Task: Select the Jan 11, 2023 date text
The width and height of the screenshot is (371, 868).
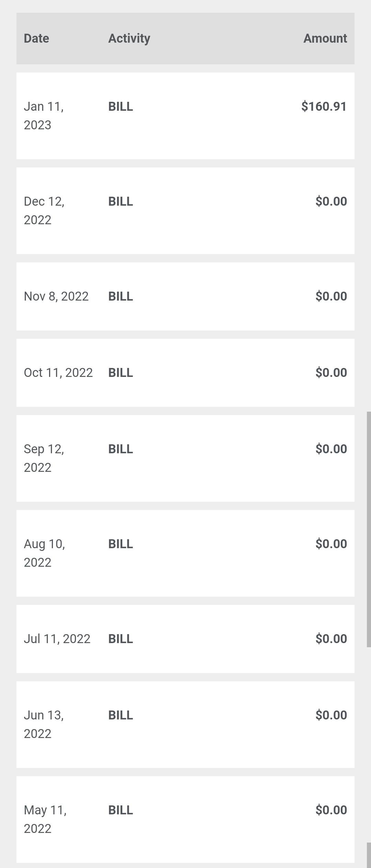Action: pyautogui.click(x=44, y=116)
